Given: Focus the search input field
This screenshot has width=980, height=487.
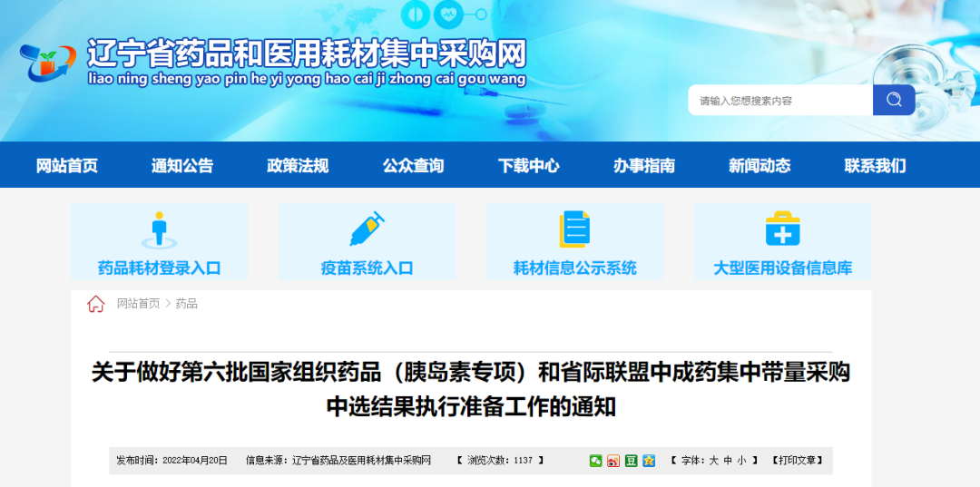Looking at the screenshot, I should (x=780, y=100).
